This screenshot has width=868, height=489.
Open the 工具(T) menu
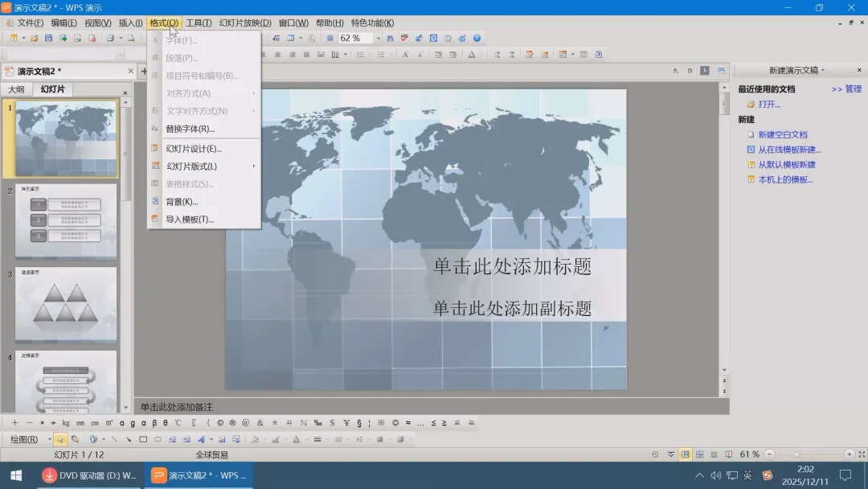[199, 23]
